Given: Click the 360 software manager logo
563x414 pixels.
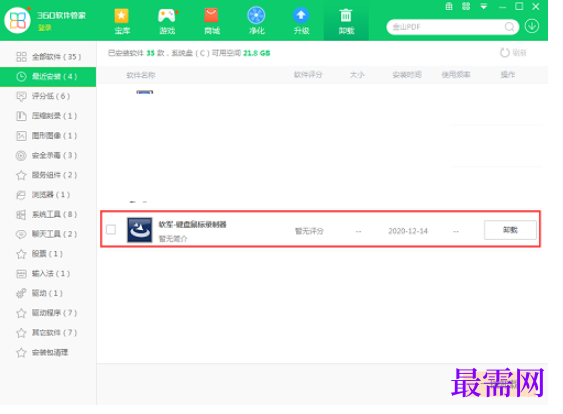Looking at the screenshot, I should (17, 20).
